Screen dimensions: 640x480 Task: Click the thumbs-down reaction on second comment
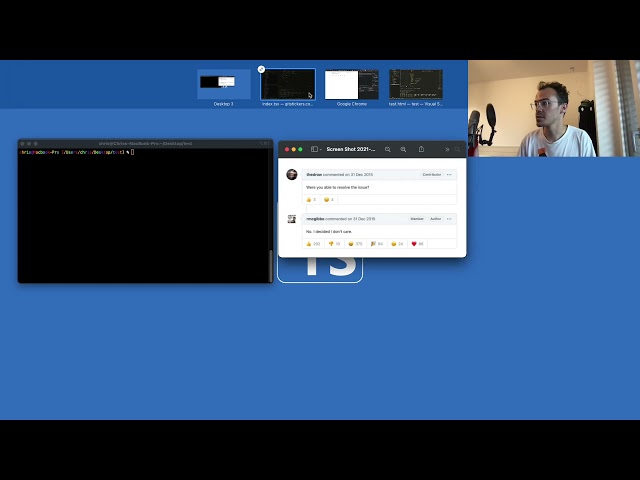(334, 244)
